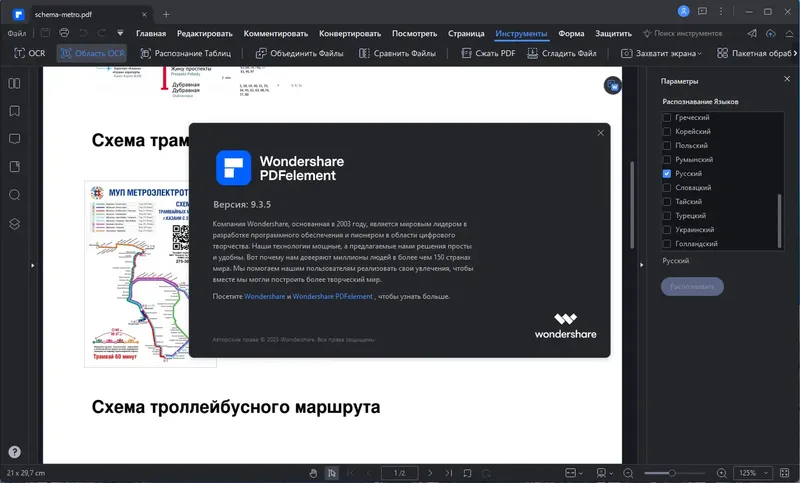Click the Распознавать button
The image size is (800, 483).
(692, 287)
